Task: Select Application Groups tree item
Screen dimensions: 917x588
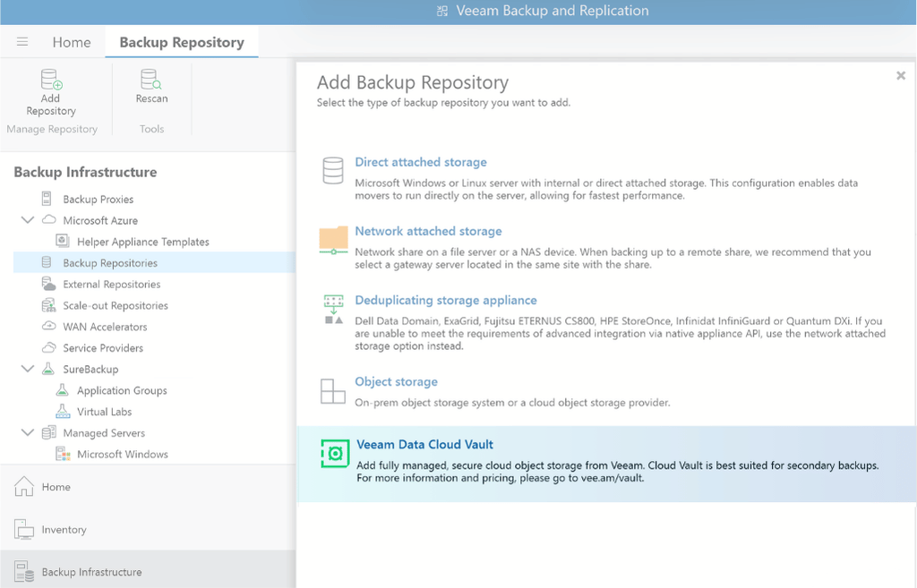Action: tap(122, 390)
